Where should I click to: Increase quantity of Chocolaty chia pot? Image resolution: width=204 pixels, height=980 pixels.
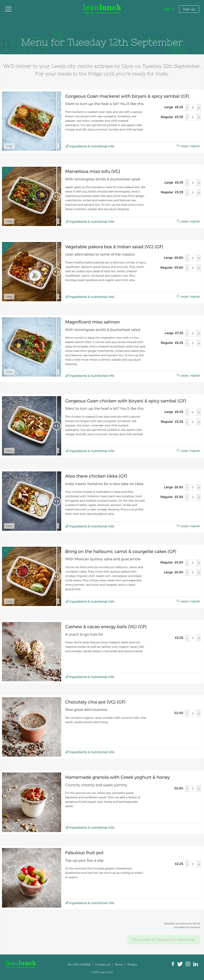point(198,713)
